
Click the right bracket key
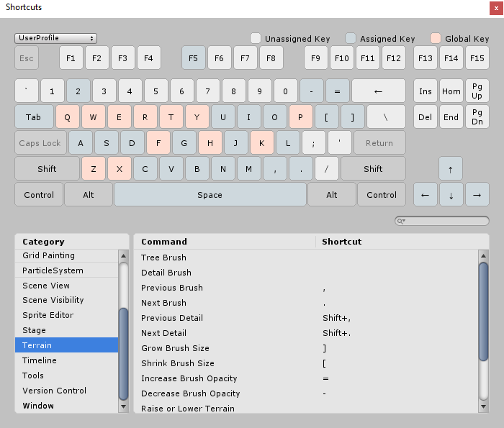353,117
